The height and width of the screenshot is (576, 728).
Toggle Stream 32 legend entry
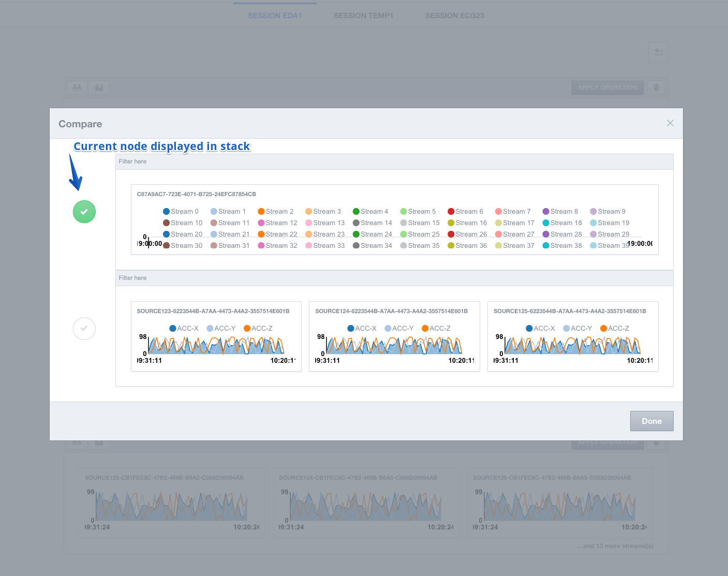(278, 245)
